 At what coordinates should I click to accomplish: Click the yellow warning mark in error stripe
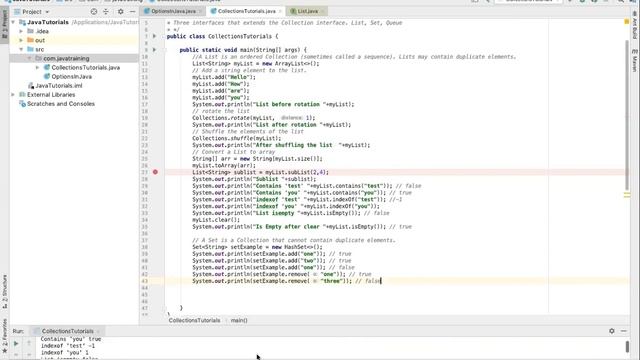627,196
